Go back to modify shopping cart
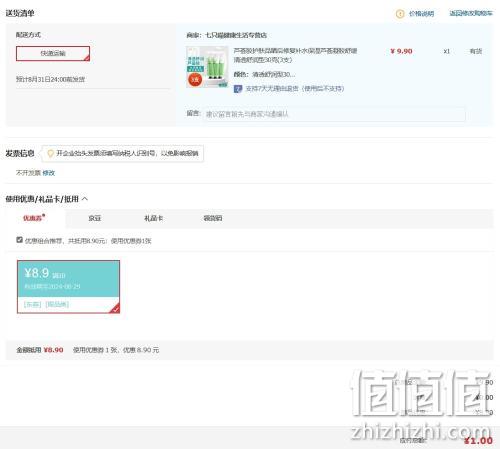 [x=471, y=13]
